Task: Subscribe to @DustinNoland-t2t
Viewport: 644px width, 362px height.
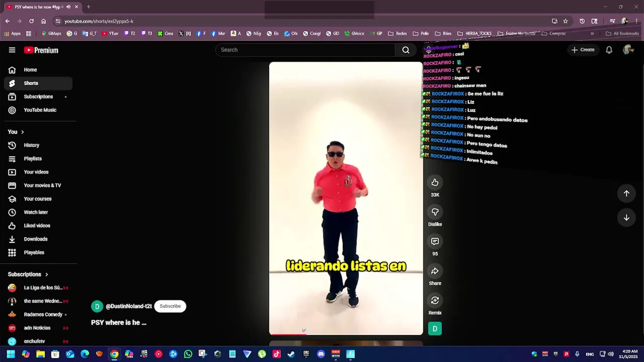Action: tap(170, 306)
